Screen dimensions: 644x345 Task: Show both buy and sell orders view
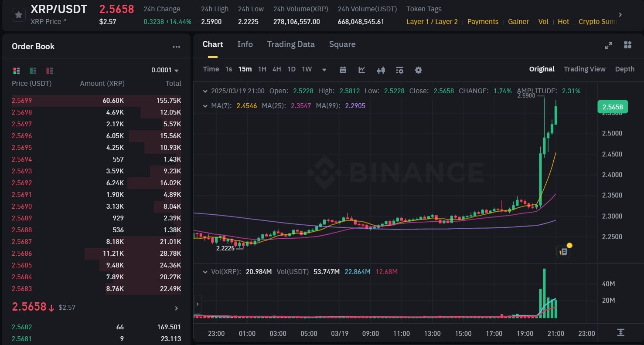[17, 71]
